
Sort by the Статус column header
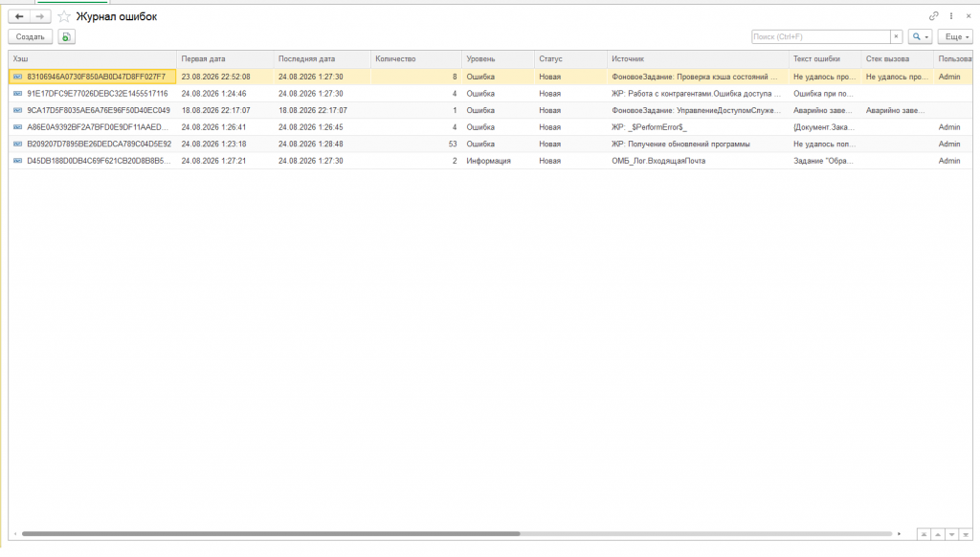coord(570,58)
